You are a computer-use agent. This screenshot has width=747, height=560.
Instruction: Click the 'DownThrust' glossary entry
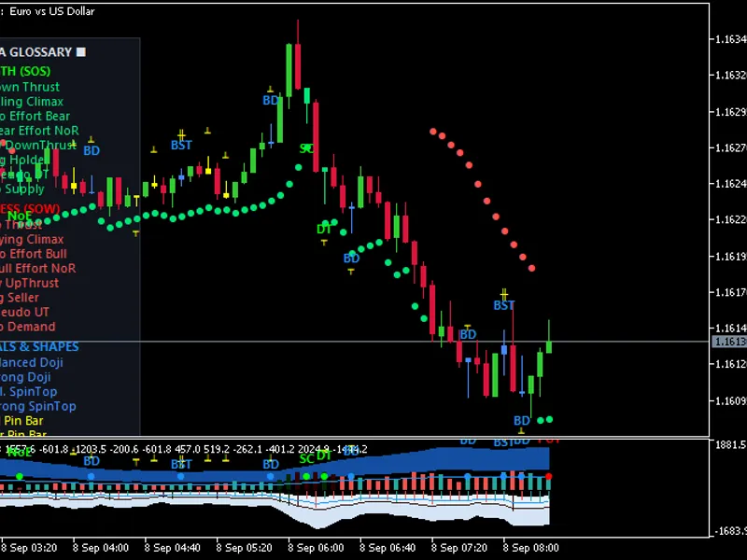tap(40, 145)
